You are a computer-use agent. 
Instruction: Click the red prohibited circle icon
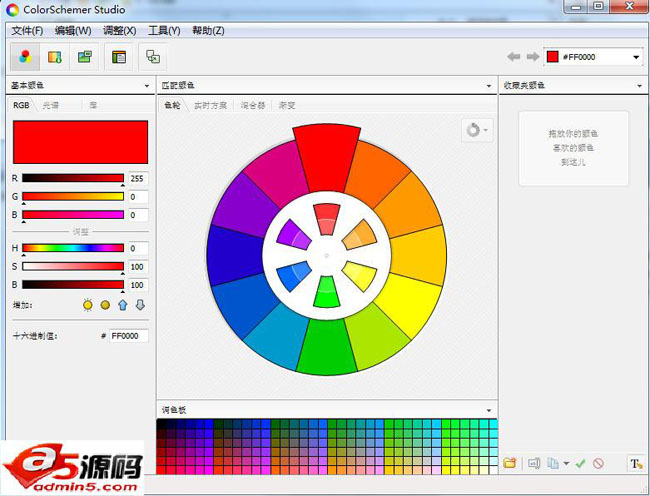[598, 463]
